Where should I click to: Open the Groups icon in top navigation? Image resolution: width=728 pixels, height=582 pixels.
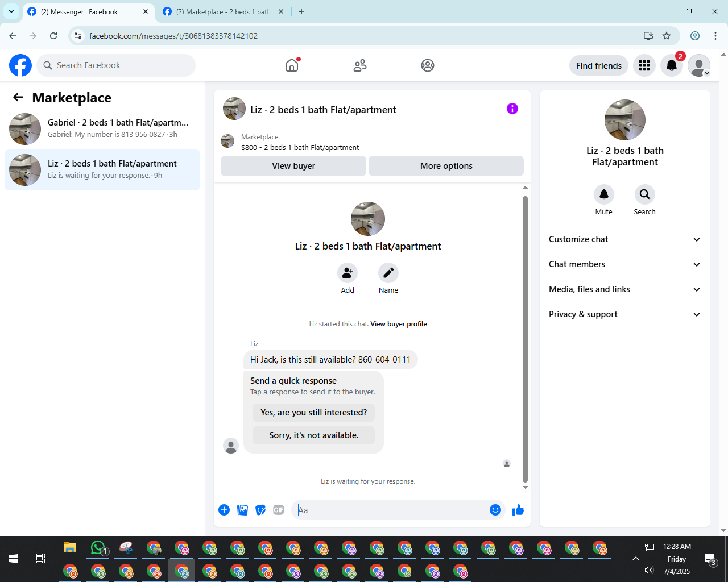tap(428, 65)
